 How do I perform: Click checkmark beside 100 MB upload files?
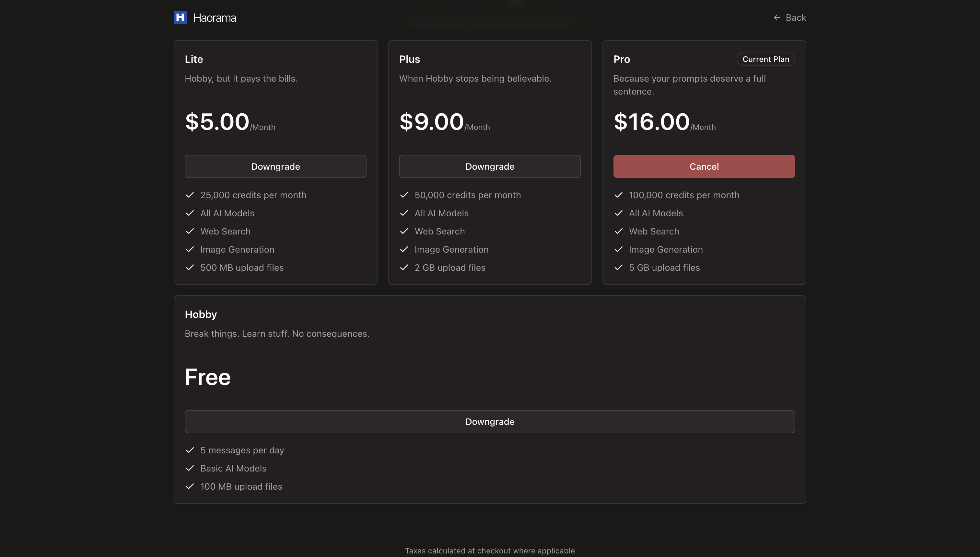pos(190,487)
